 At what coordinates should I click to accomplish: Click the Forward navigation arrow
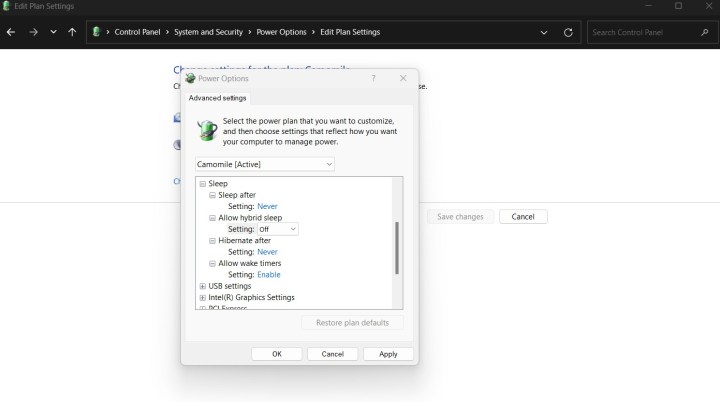[33, 32]
